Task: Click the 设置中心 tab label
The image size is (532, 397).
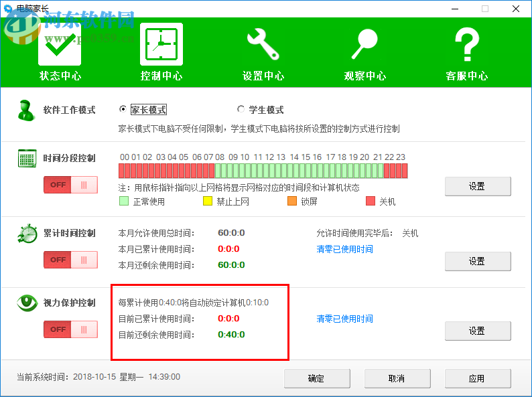Action: click(263, 76)
